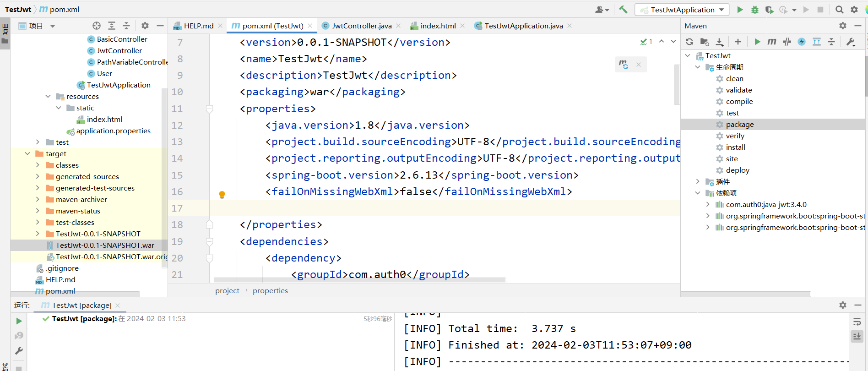The image size is (868, 371).
Task: Go to next highlighted problem arrow
Action: point(673,41)
